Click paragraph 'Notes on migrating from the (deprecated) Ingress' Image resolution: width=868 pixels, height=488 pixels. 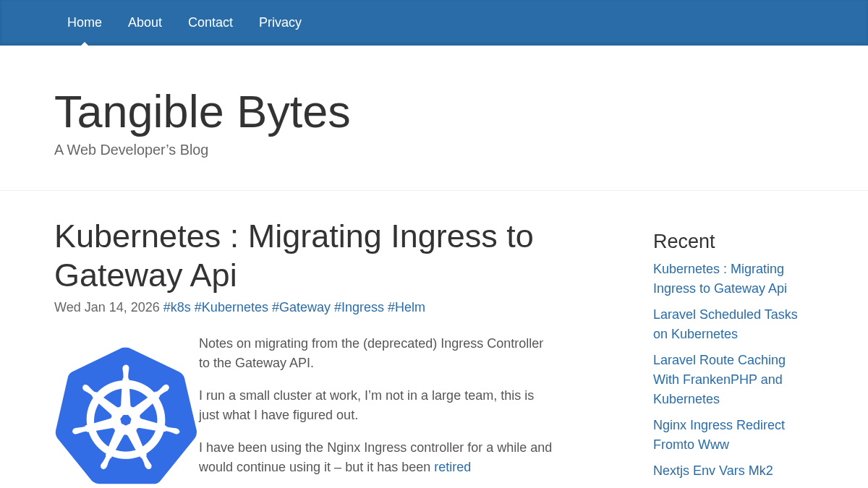[x=371, y=353]
